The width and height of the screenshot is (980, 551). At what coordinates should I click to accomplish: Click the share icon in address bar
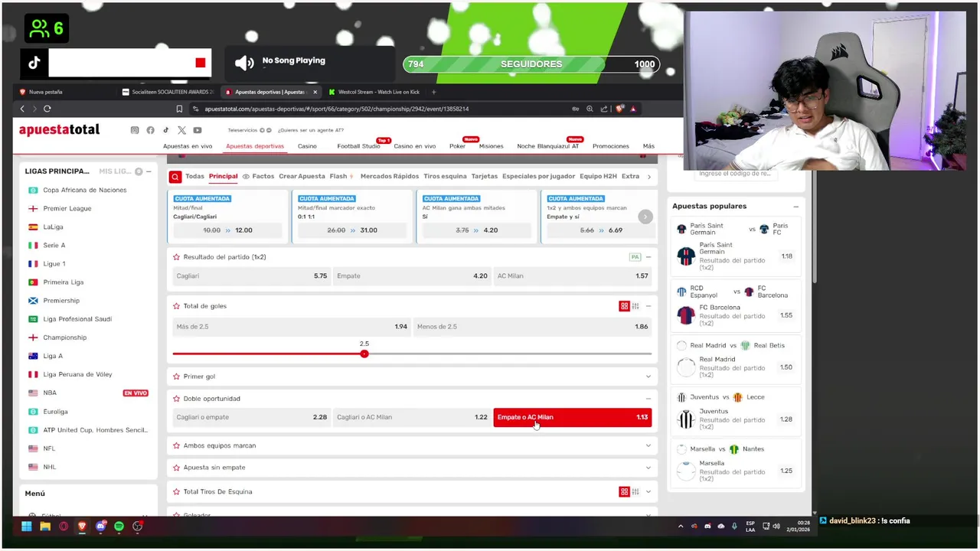tap(604, 109)
